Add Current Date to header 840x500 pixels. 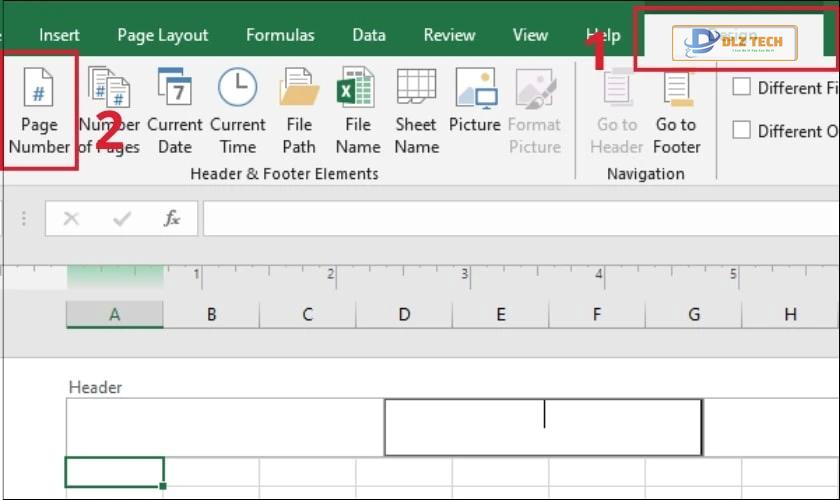[x=175, y=111]
